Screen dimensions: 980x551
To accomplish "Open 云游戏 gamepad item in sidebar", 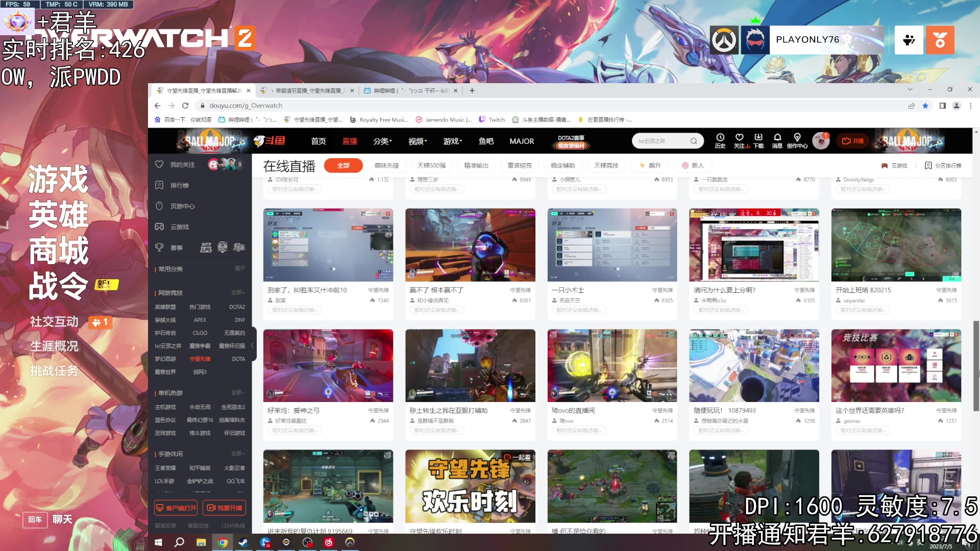I will [x=172, y=227].
